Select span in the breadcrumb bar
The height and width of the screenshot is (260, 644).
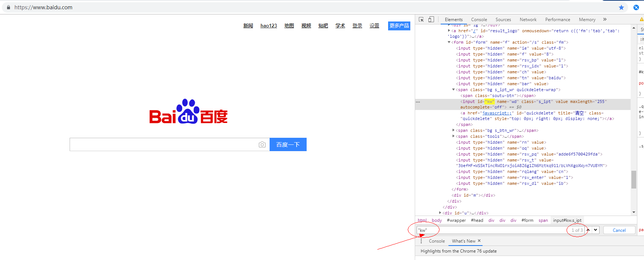coord(543,220)
